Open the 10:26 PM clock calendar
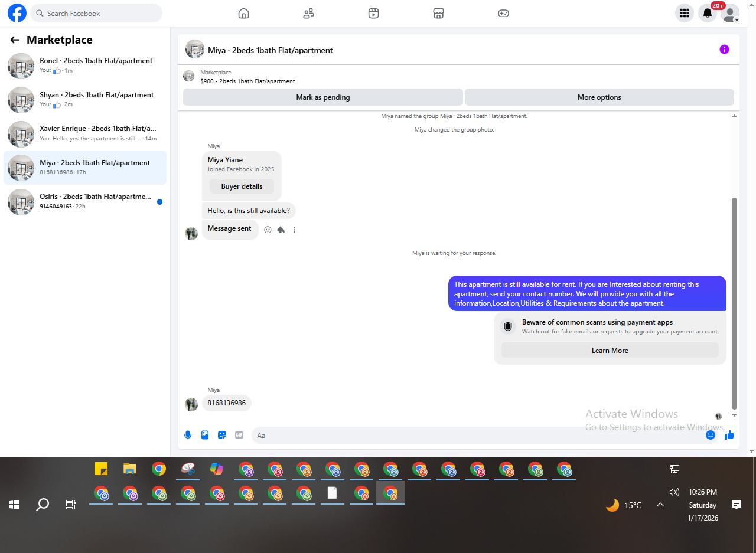Image resolution: width=756 pixels, height=553 pixels. (703, 505)
